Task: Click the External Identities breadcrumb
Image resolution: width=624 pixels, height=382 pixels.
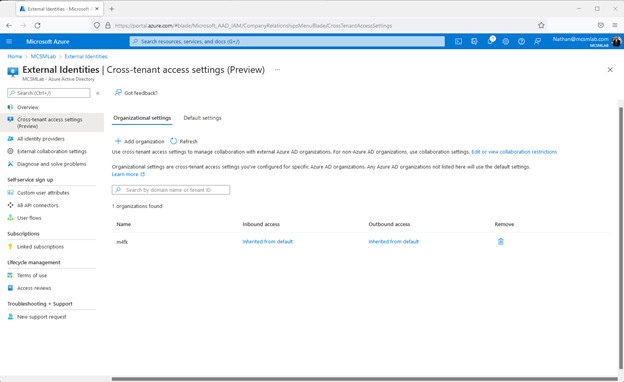Action: (x=86, y=57)
